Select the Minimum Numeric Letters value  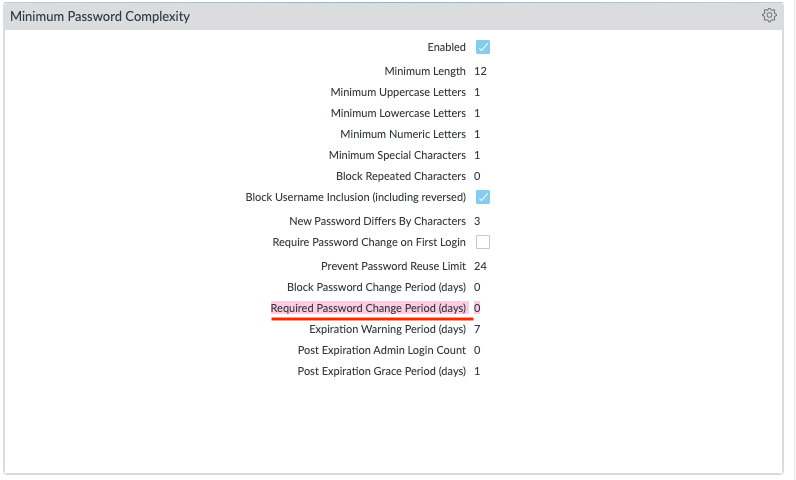(x=477, y=135)
